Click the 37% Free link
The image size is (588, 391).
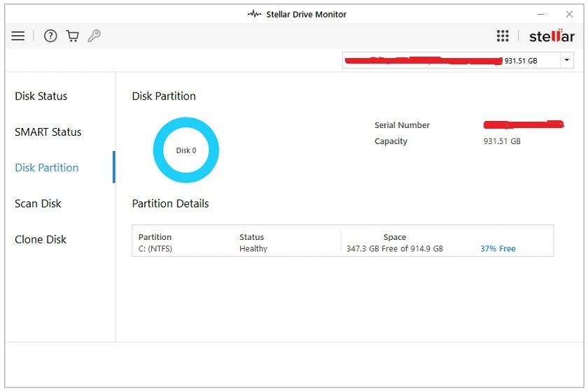pyautogui.click(x=498, y=248)
